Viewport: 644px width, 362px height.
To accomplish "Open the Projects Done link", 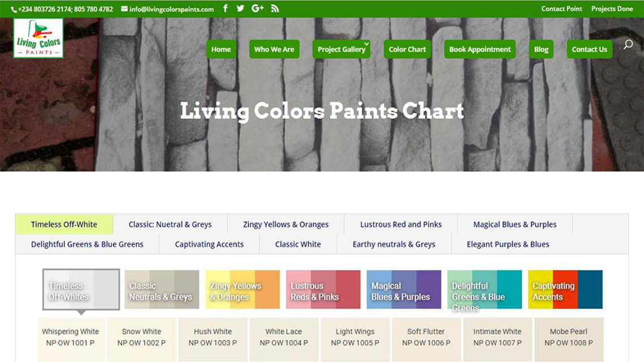I will 612,8.
